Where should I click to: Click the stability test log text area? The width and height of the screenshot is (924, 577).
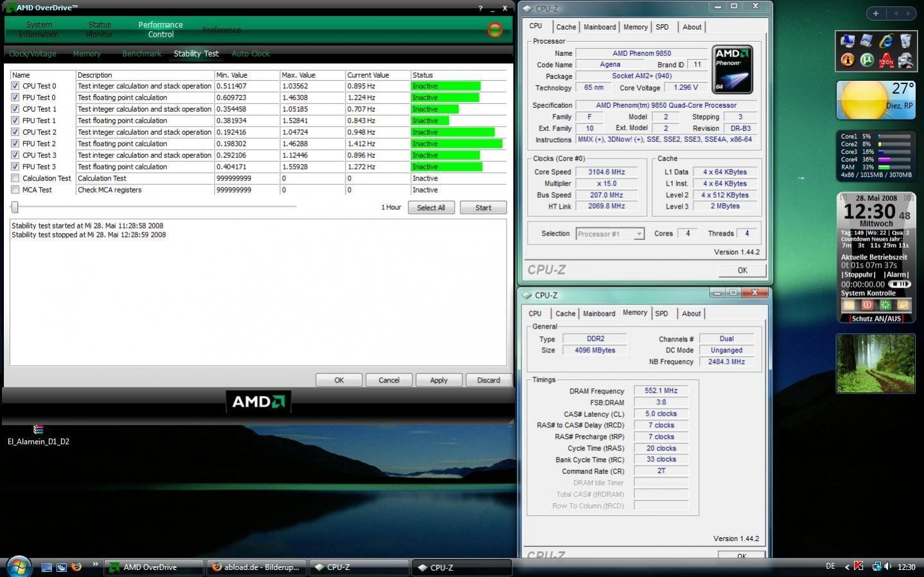pyautogui.click(x=258, y=292)
